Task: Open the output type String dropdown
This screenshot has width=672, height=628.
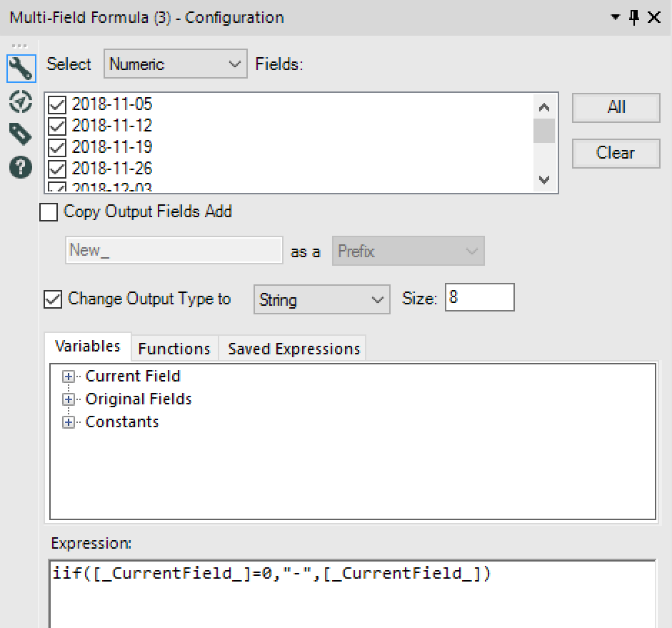Action: pyautogui.click(x=321, y=299)
